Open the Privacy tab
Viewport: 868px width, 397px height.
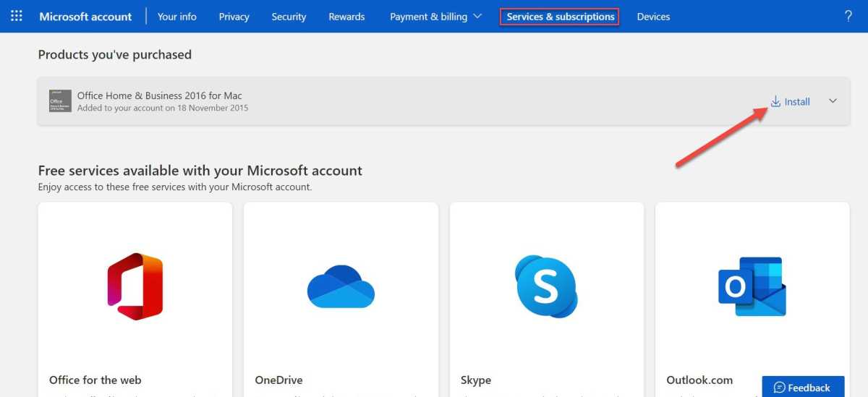pyautogui.click(x=234, y=17)
